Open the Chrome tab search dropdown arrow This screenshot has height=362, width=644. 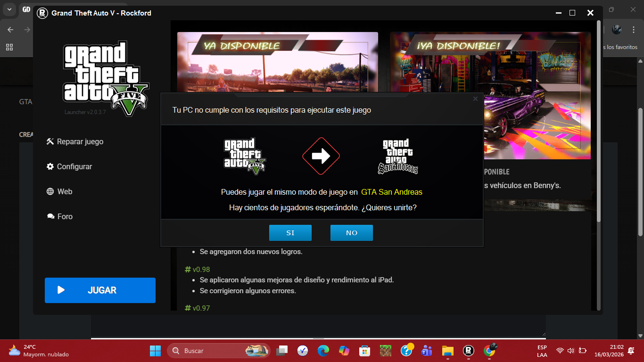click(x=9, y=9)
